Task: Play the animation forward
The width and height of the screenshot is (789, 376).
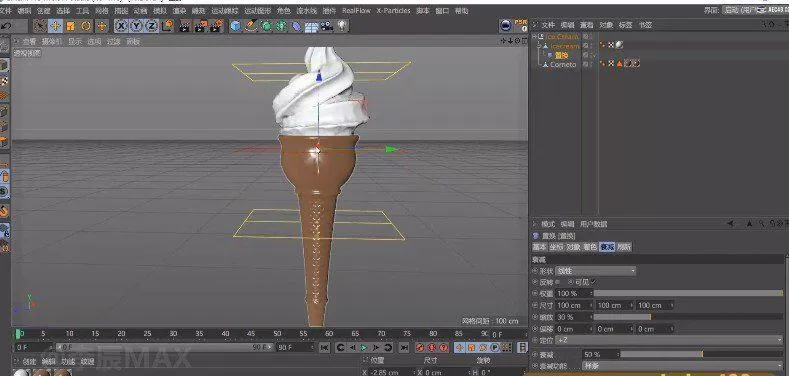Action: click(363, 347)
